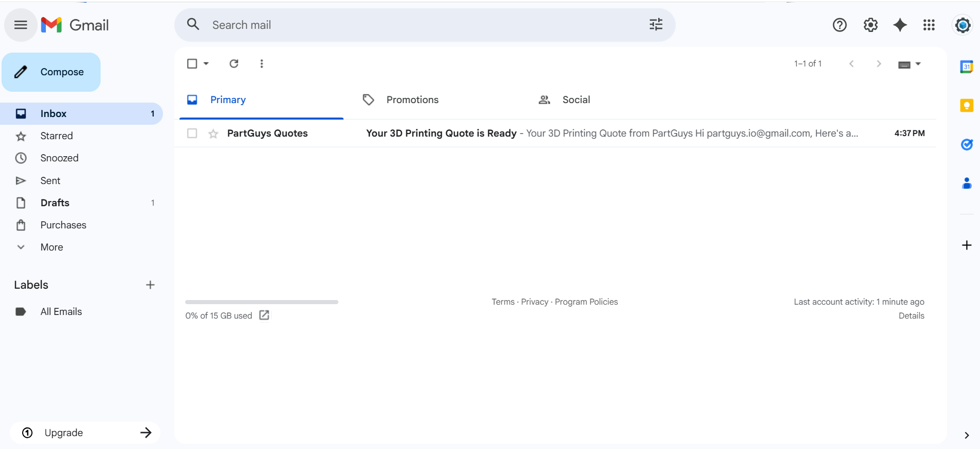
Task: Open the Program Policies link
Action: [586, 302]
